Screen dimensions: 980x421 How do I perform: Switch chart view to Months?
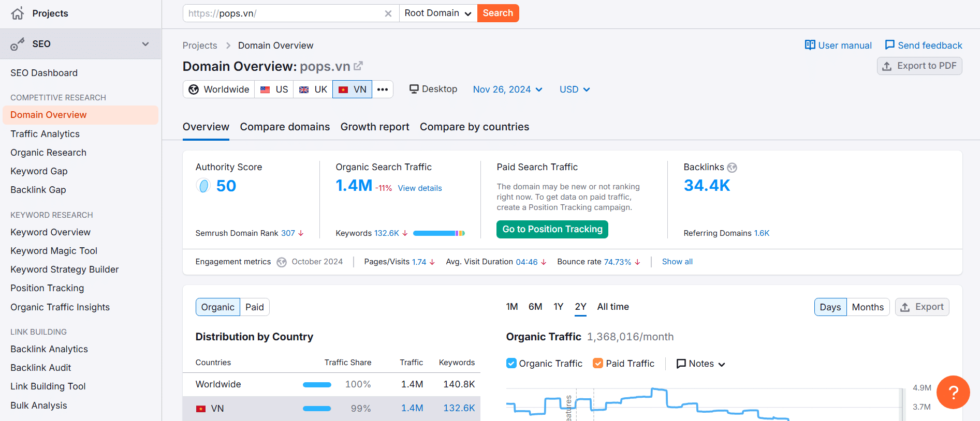(x=868, y=307)
